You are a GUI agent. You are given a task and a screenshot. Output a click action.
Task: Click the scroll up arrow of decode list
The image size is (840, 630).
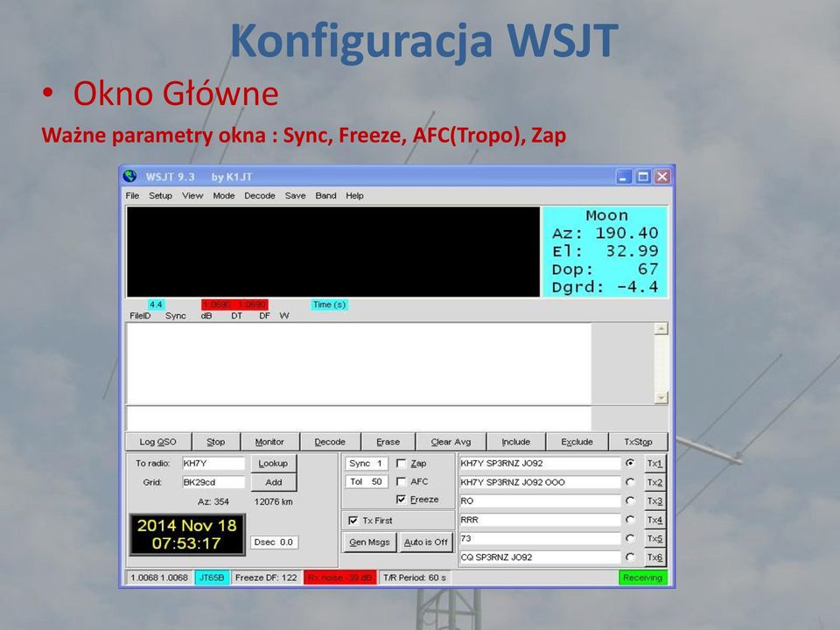point(661,328)
